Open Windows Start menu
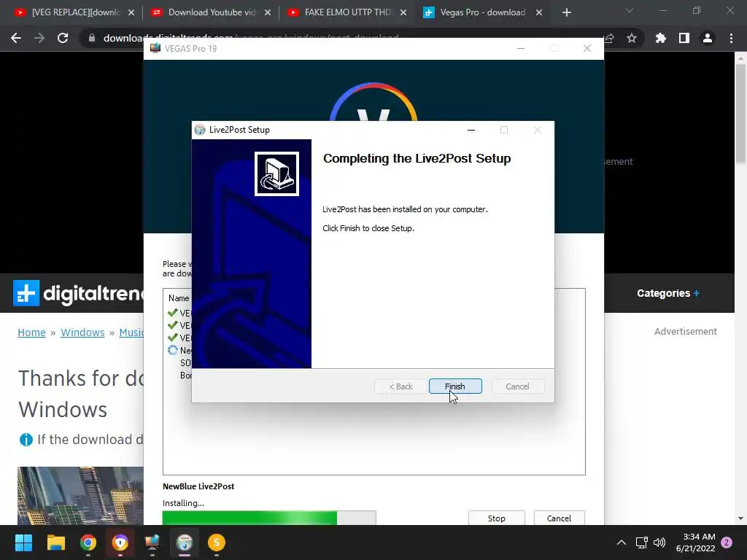Viewport: 747px width, 560px height. click(x=23, y=542)
